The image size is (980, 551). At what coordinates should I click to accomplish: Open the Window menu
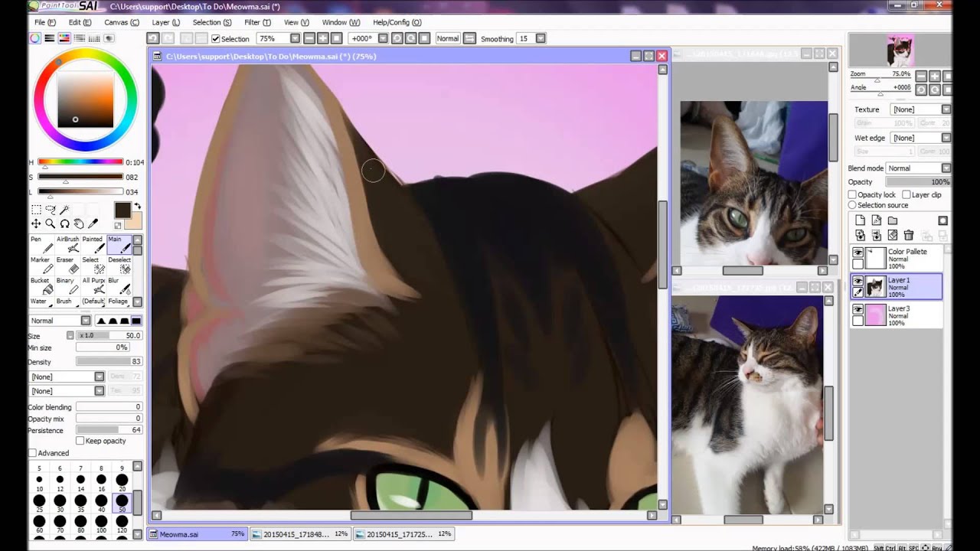pos(341,22)
